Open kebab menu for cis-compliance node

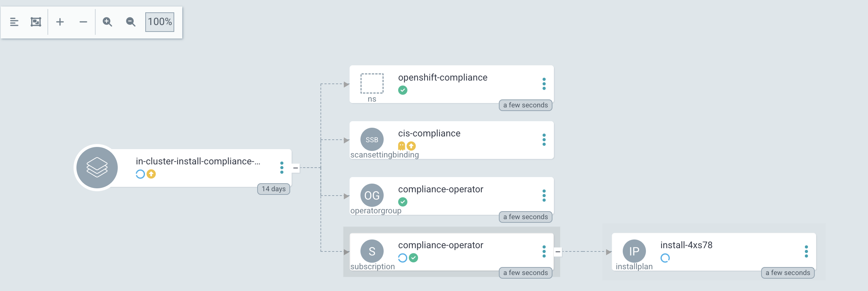[x=544, y=140]
